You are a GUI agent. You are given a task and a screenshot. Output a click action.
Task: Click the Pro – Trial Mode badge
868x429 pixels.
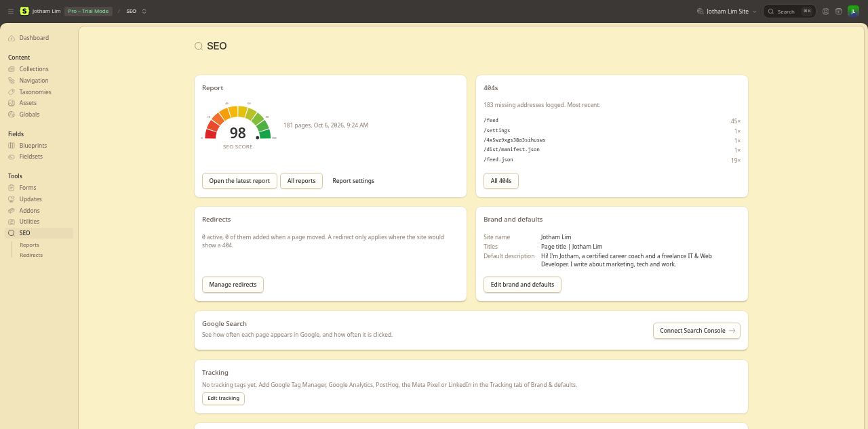88,12
